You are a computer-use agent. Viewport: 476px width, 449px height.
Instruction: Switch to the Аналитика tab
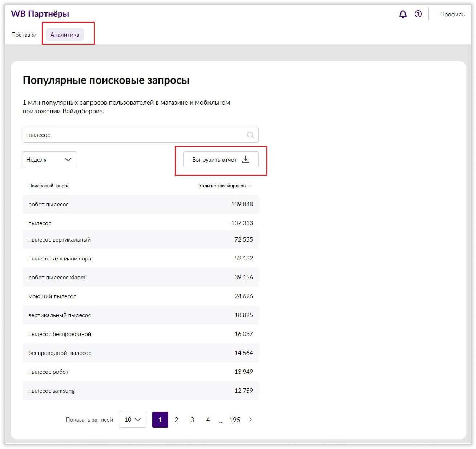65,35
